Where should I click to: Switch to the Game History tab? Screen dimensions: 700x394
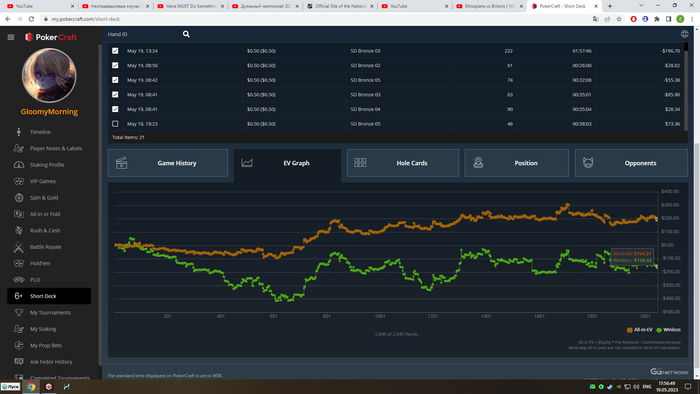tap(168, 163)
